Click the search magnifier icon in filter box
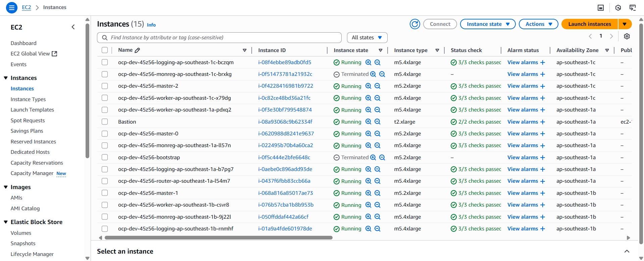 pos(105,38)
